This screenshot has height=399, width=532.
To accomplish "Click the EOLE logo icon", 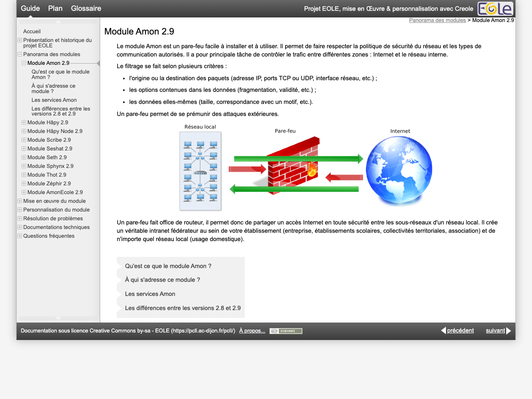I will coord(495,9).
